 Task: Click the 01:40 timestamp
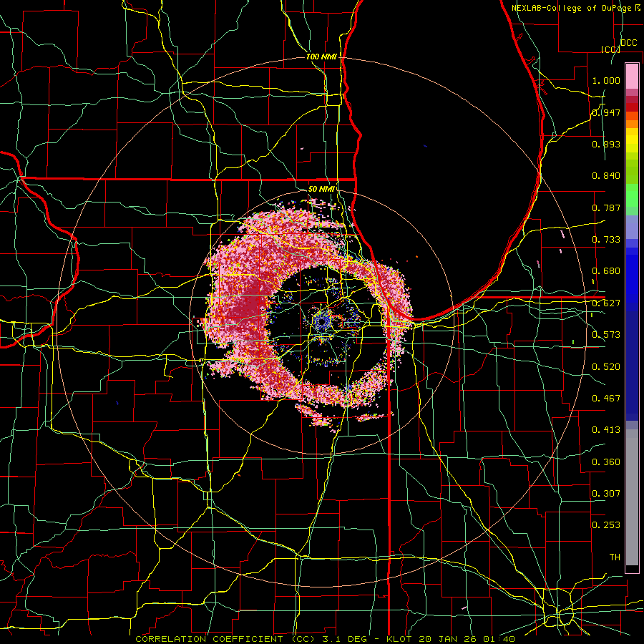click(x=499, y=639)
